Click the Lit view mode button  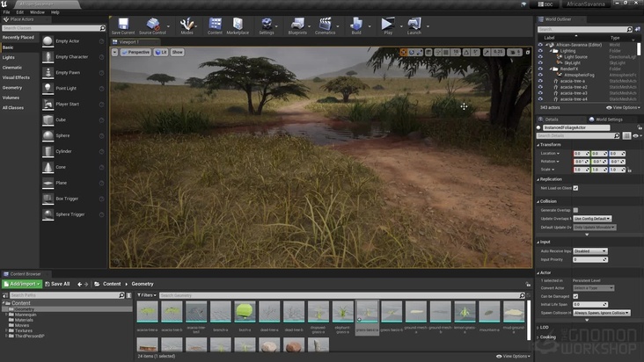161,53
